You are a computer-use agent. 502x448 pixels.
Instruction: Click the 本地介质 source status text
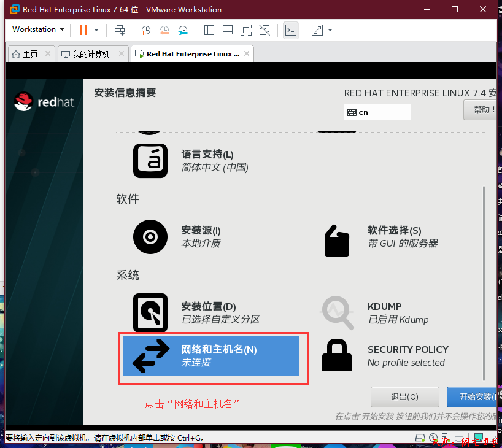click(201, 244)
